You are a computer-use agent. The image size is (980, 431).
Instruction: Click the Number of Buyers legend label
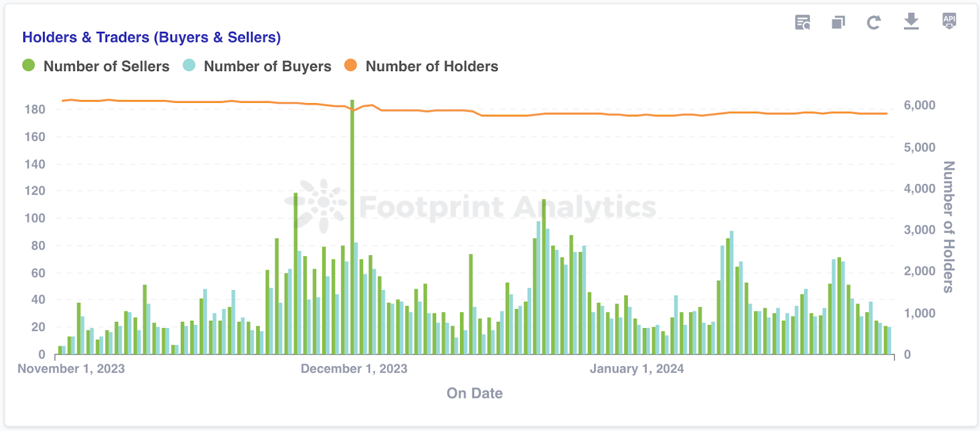coord(267,66)
